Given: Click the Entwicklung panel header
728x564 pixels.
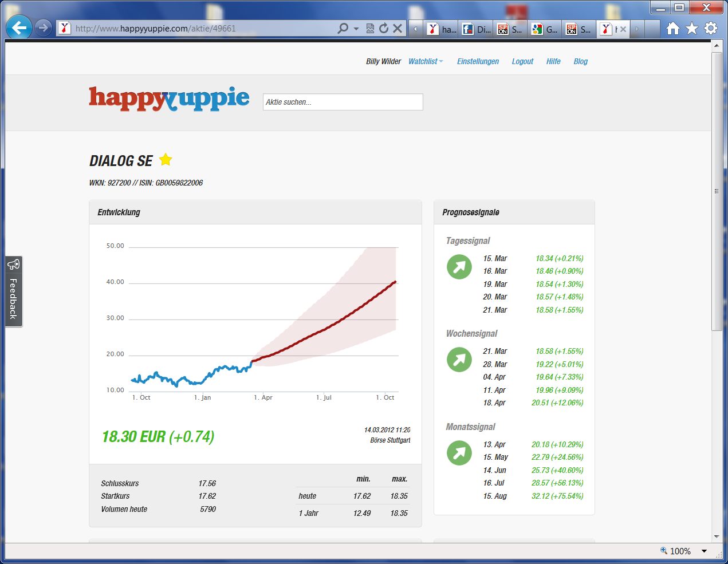Looking at the screenshot, I should pyautogui.click(x=255, y=212).
